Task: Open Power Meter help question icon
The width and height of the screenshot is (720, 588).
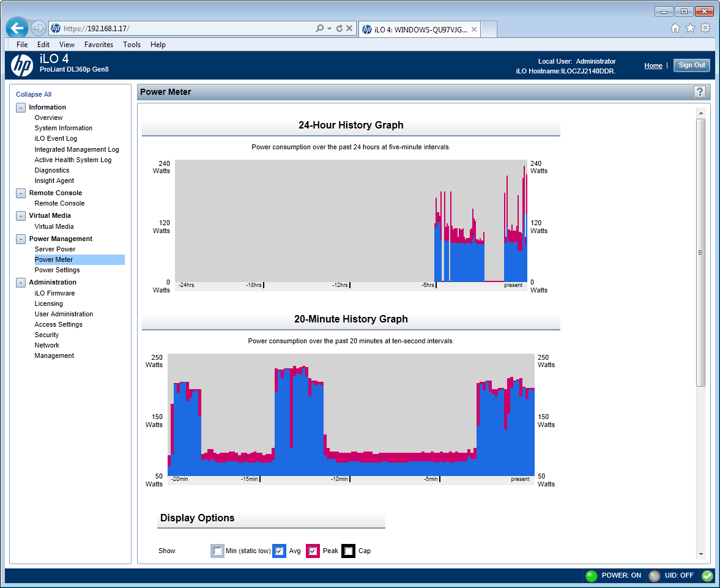Action: click(x=699, y=92)
